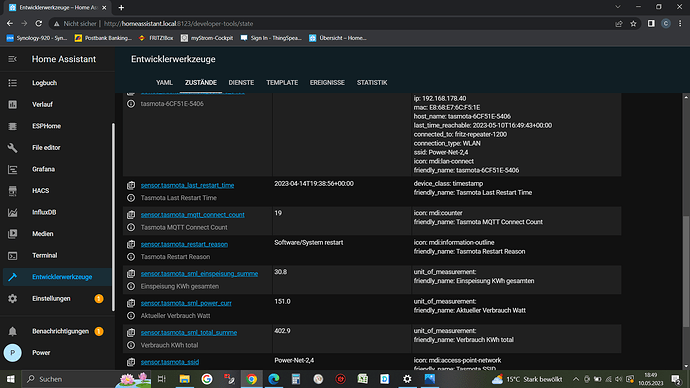Screen dimensions: 690x388
Task: Select Entwicklerwerkzeuge in sidebar
Action: click(57, 277)
